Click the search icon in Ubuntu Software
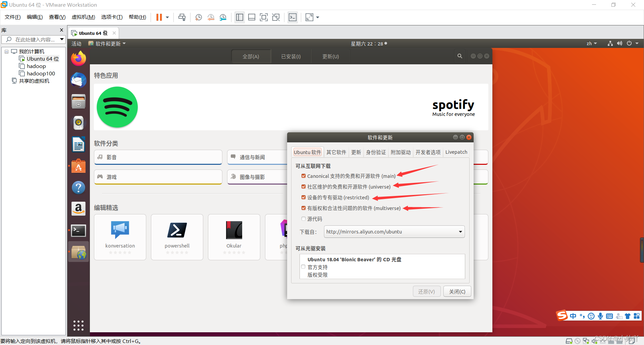The image size is (644, 345). (x=460, y=56)
